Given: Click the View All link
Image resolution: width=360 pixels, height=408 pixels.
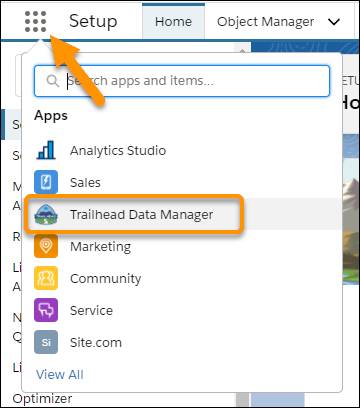Looking at the screenshot, I should (x=60, y=374).
